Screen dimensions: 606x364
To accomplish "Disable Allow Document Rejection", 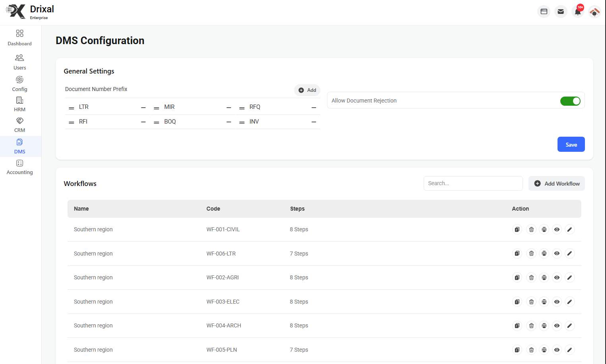I will (x=571, y=101).
